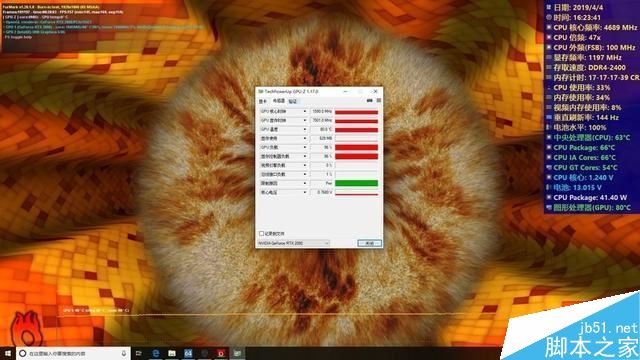Click the 关闭 button in GPU-Z
This screenshot has height=360, width=640.
pyautogui.click(x=369, y=243)
